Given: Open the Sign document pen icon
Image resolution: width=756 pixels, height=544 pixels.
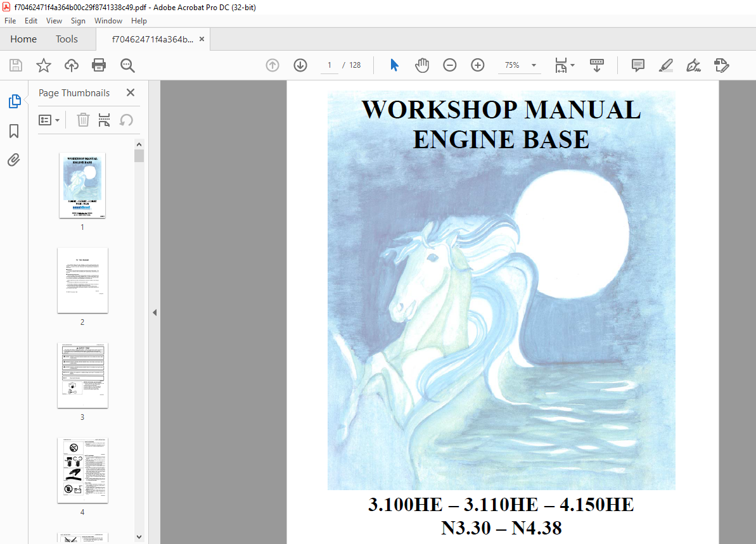Looking at the screenshot, I should [x=693, y=65].
